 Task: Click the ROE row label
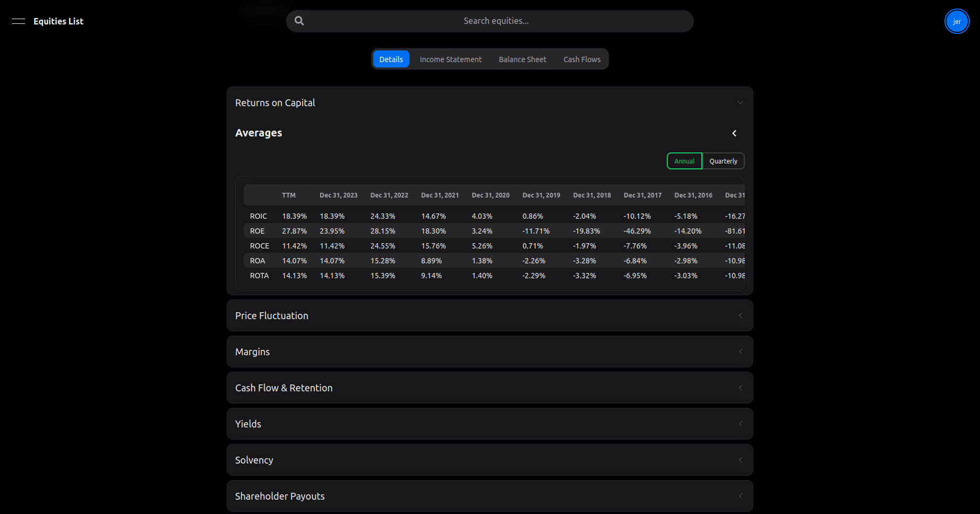(x=257, y=231)
